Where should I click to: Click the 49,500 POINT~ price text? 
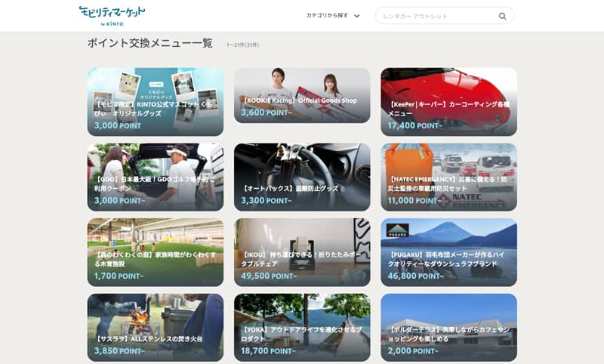[x=269, y=276]
